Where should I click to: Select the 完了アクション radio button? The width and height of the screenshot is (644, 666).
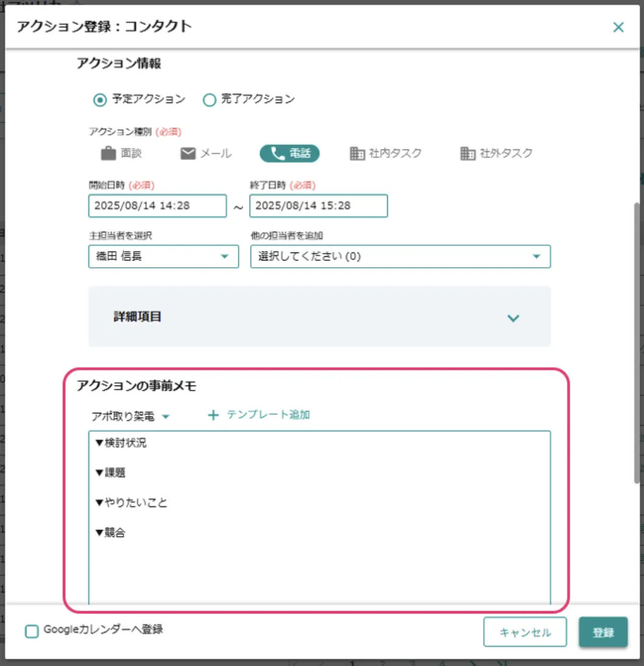pyautogui.click(x=209, y=99)
